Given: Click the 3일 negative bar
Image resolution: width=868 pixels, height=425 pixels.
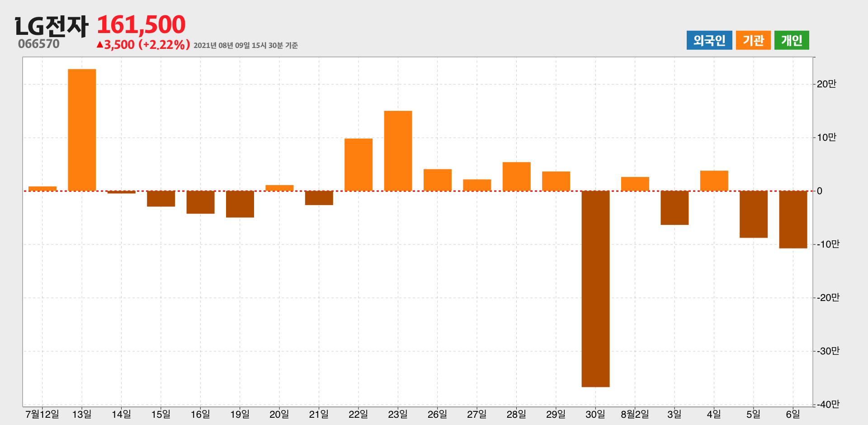Looking at the screenshot, I should [675, 208].
